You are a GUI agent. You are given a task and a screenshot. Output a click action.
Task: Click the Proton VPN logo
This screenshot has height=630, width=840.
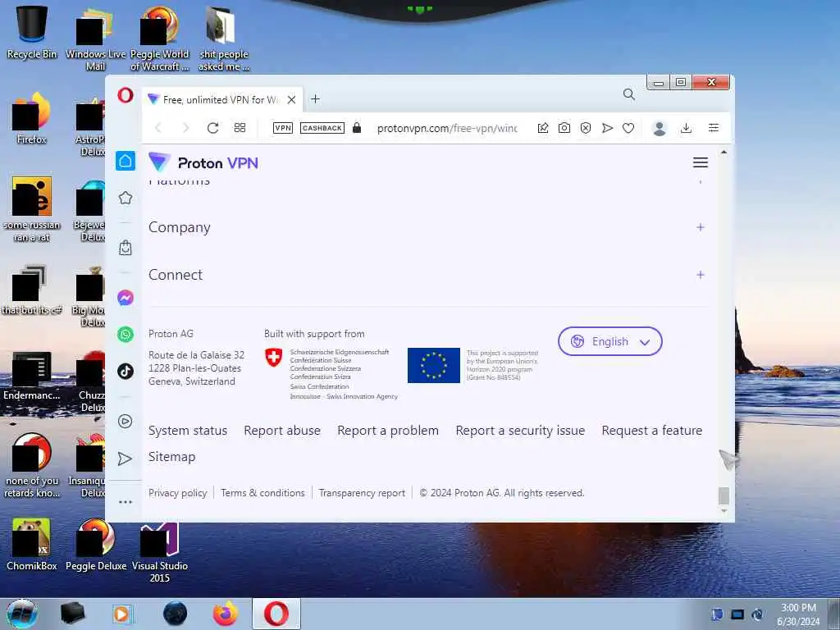tap(203, 162)
